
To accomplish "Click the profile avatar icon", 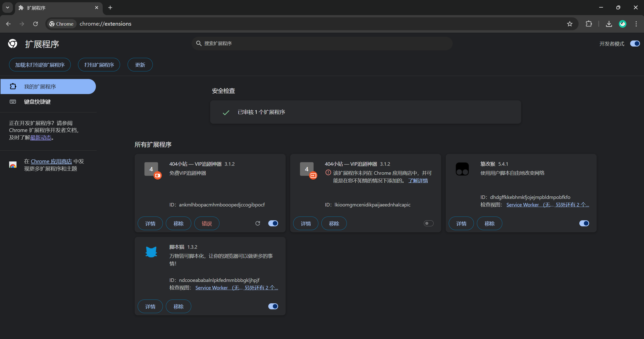I will (622, 24).
